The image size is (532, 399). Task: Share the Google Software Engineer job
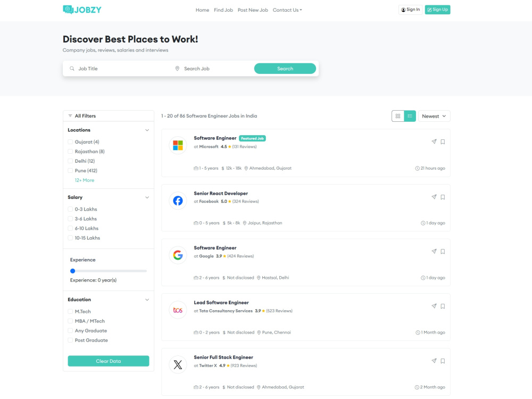pyautogui.click(x=434, y=252)
